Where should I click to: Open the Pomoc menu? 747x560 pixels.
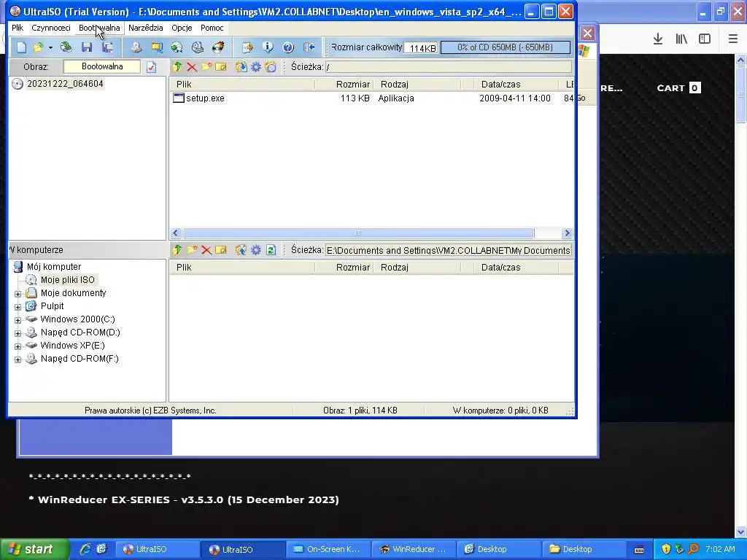click(212, 28)
